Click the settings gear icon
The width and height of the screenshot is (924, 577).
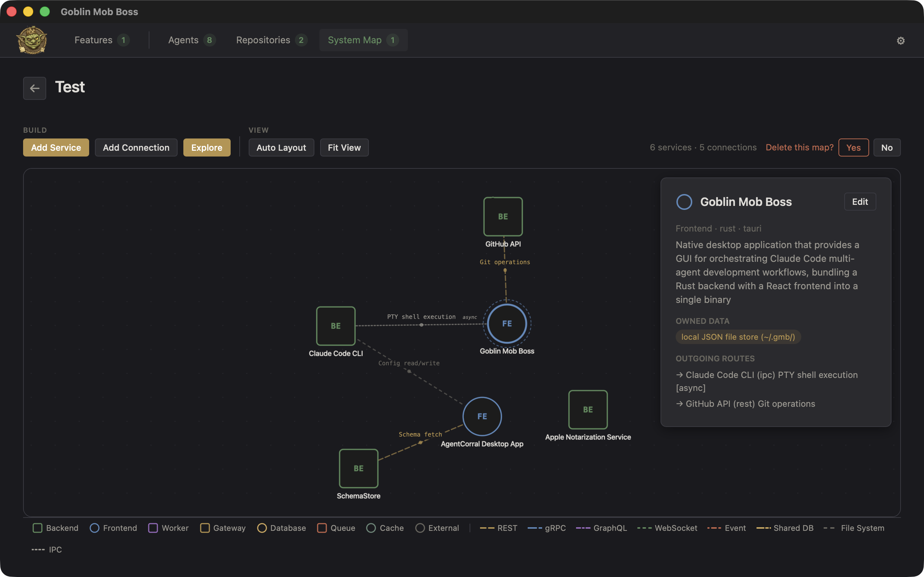pos(900,40)
